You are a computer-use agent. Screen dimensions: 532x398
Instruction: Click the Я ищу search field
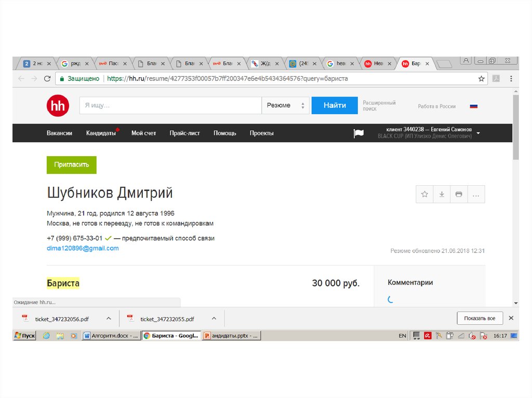pyautogui.click(x=170, y=105)
